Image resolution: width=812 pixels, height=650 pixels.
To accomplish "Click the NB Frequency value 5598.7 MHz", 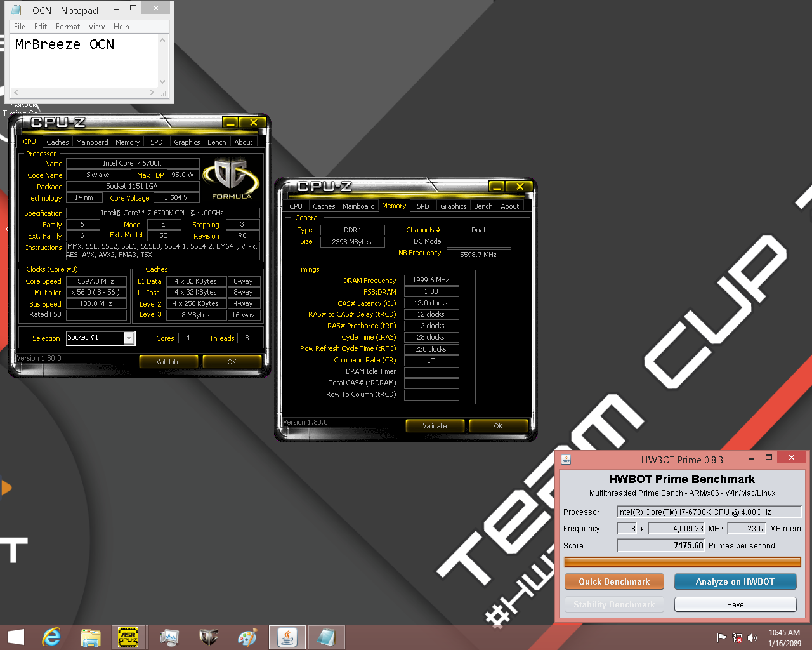I will point(478,255).
